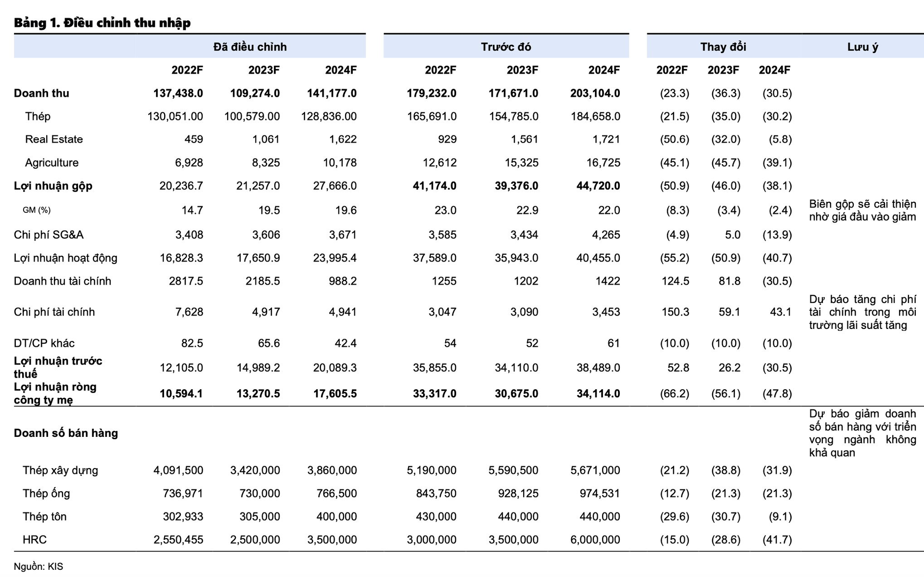The image size is (924, 577).
Task: Click the Lợi nhuận hoạt động label
Action: tap(65, 258)
